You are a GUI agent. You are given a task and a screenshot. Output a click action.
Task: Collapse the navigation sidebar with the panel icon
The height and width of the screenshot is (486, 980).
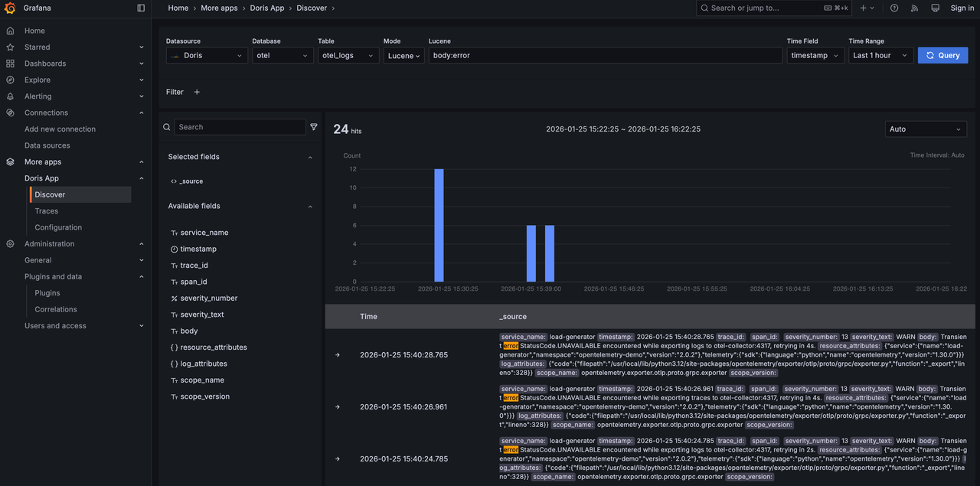coord(141,8)
